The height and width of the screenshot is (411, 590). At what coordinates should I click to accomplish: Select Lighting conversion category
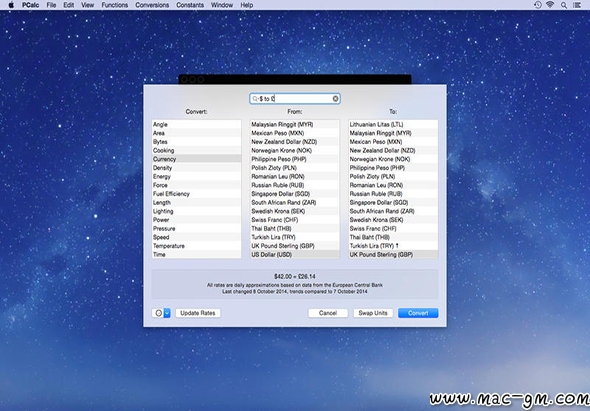click(196, 211)
